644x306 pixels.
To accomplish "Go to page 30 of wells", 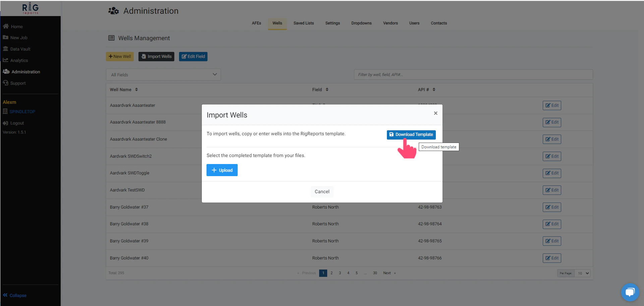I will 375,273.
